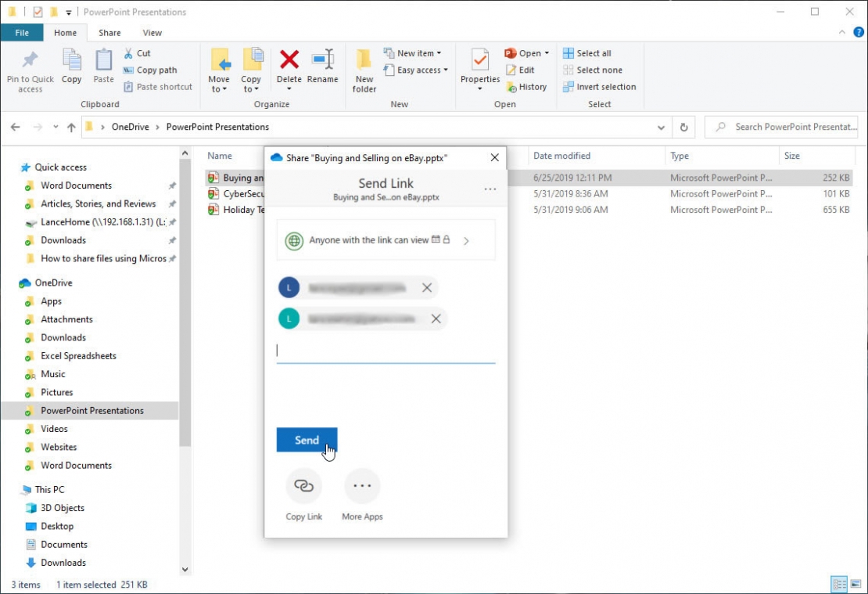Screen dimensions: 868x594
Task: Open the File menu
Action: point(23,33)
